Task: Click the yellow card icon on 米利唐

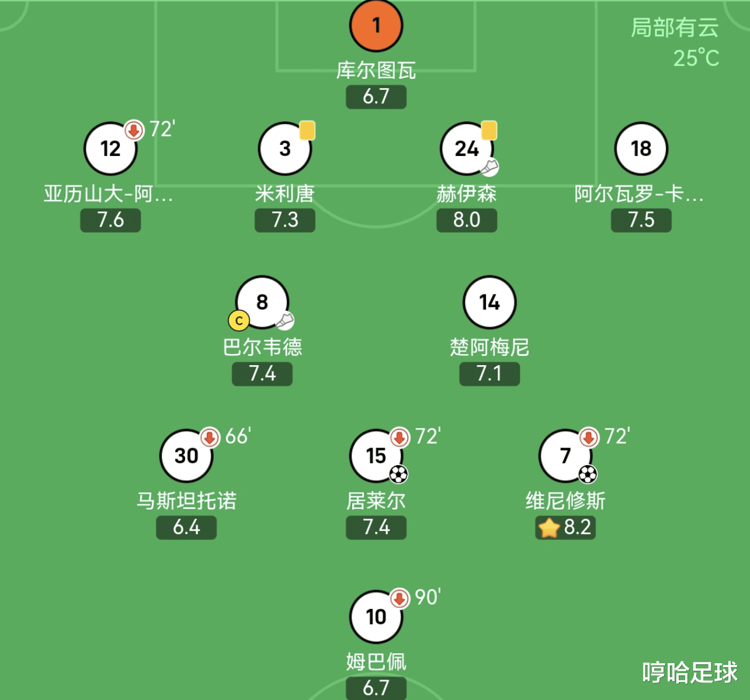Action: pyautogui.click(x=307, y=130)
